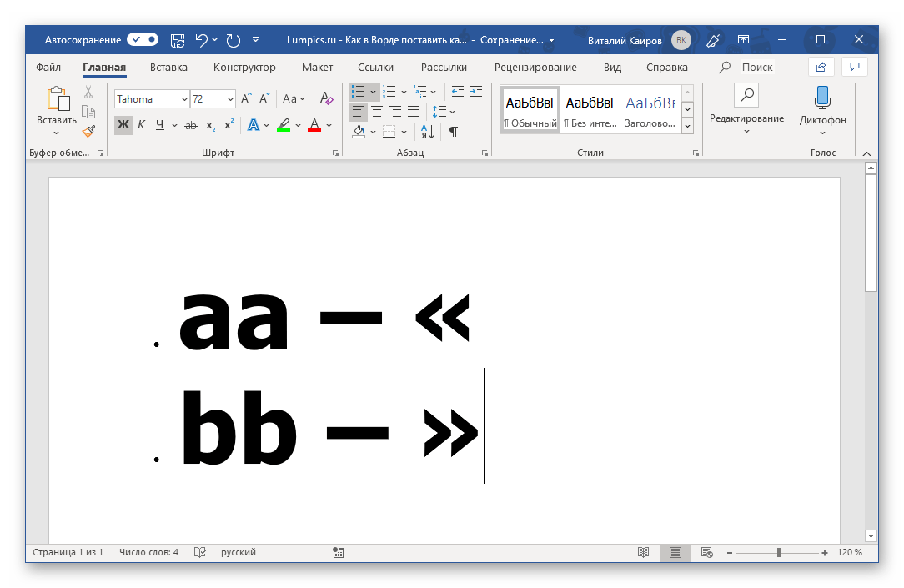Open font color dropdown arrow
Screen dimensions: 904x588
[x=329, y=125]
